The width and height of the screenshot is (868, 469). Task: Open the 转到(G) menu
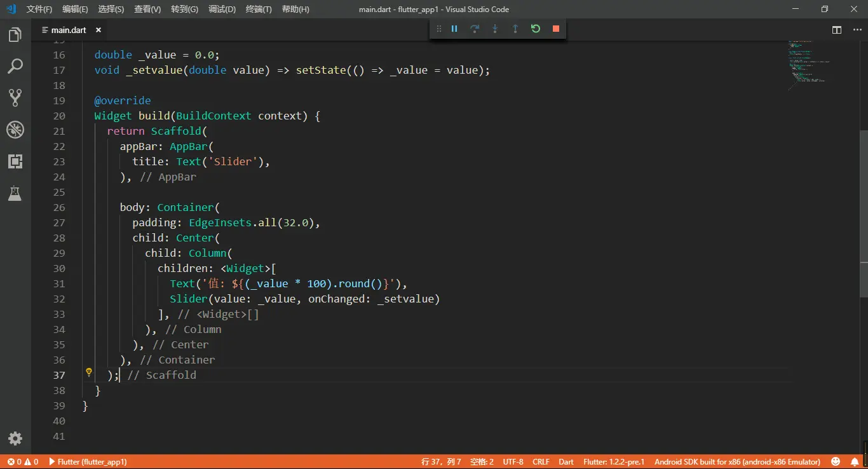(x=184, y=10)
